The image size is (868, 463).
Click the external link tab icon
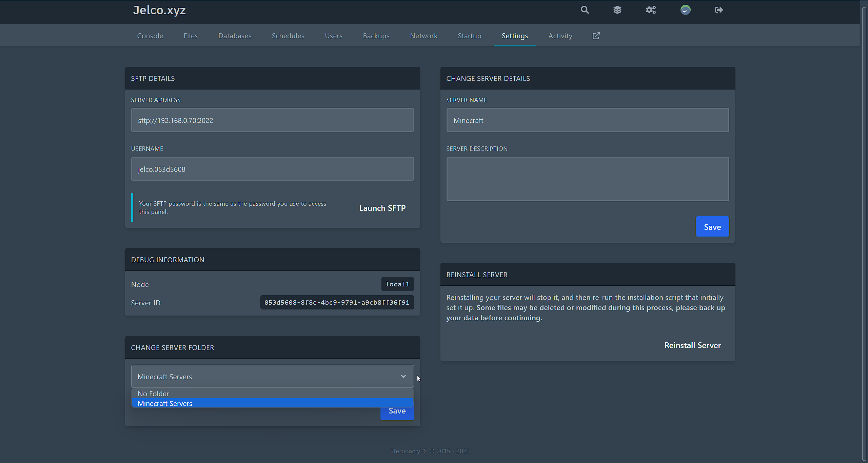click(596, 36)
